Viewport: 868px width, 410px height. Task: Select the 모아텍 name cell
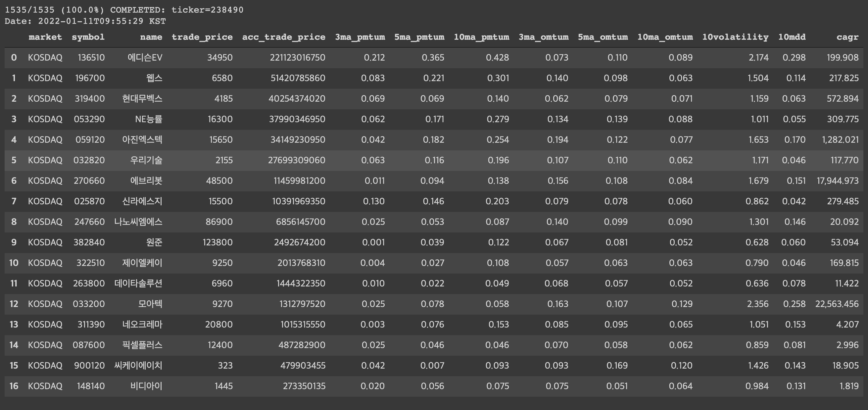click(150, 304)
